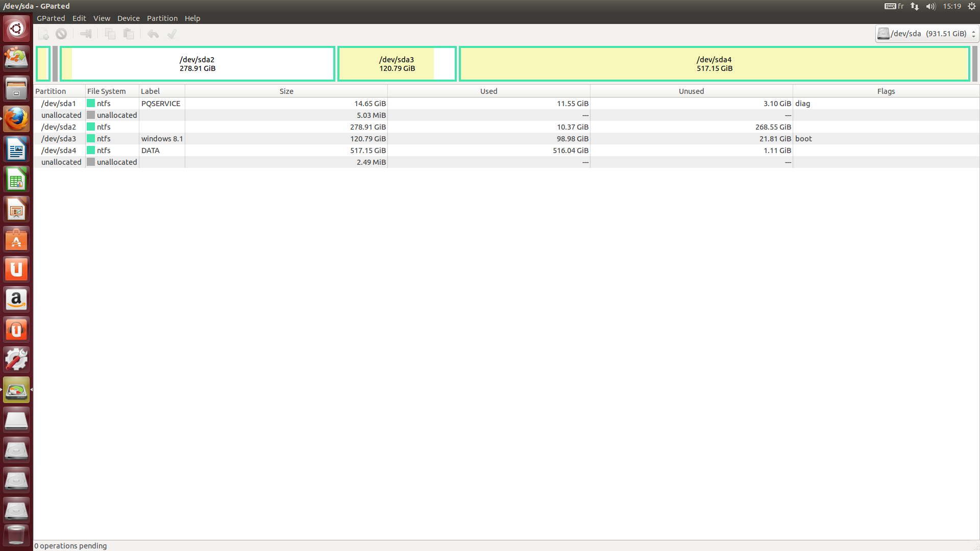Click the Resize/Move toolbar icon
Screen dimensions: 980x551
point(86,34)
